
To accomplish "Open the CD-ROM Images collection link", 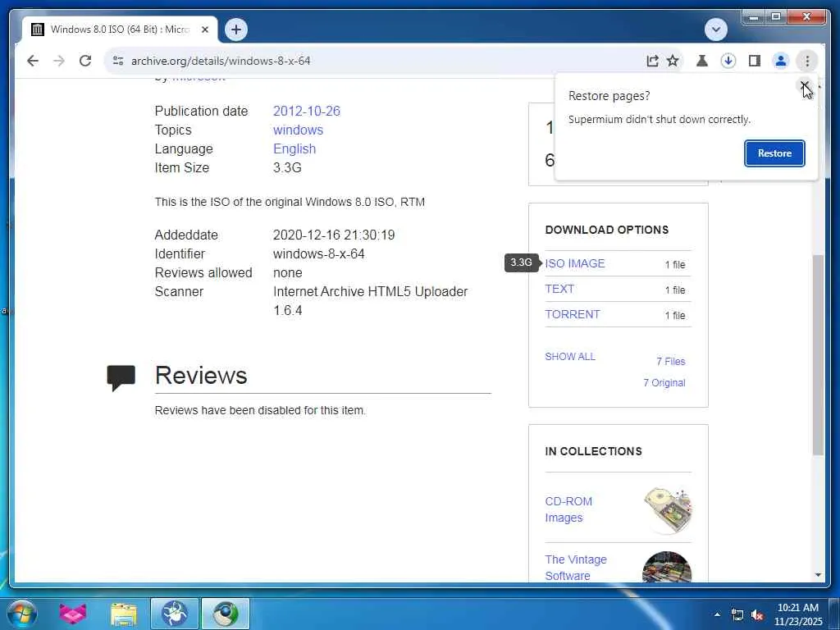I will (568, 509).
